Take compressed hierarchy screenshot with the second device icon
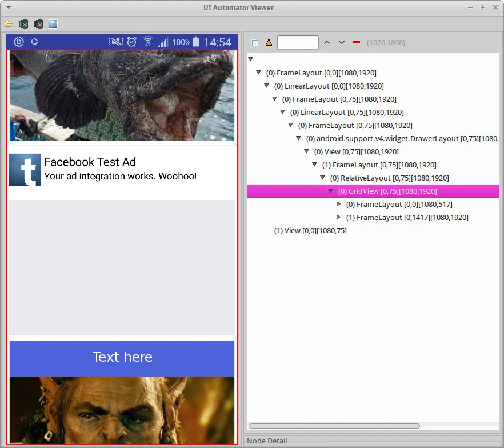The height and width of the screenshot is (448, 504). click(38, 24)
